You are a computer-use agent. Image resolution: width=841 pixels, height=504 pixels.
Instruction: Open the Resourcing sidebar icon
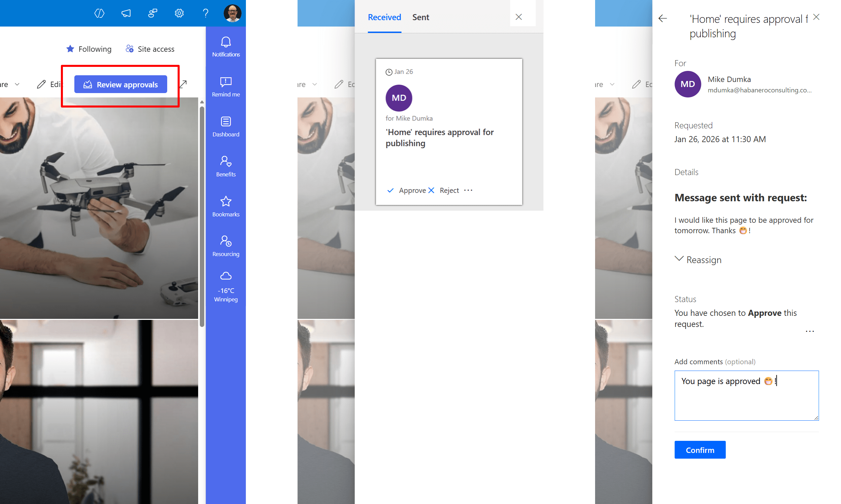click(x=226, y=246)
